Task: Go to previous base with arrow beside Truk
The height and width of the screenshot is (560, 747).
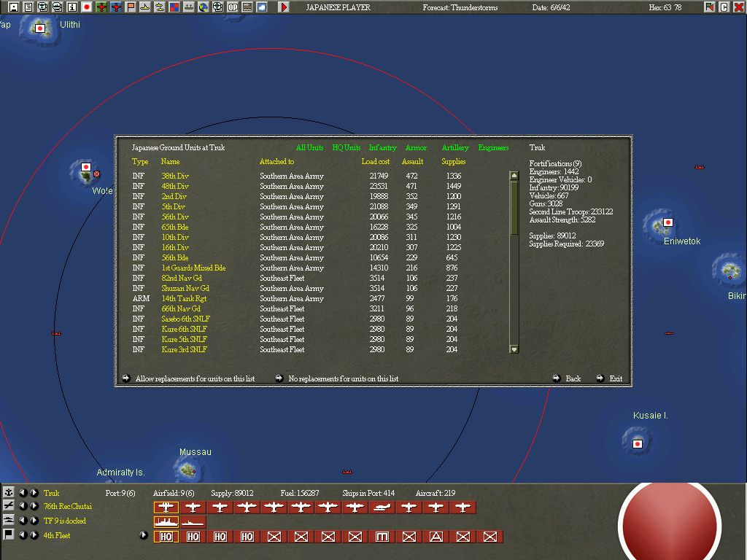Action: (x=23, y=492)
